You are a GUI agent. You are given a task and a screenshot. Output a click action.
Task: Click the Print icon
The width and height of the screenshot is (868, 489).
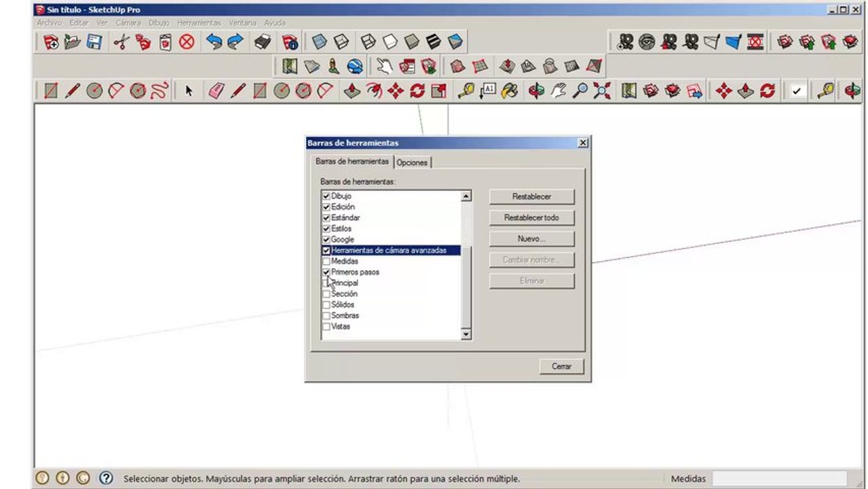263,42
